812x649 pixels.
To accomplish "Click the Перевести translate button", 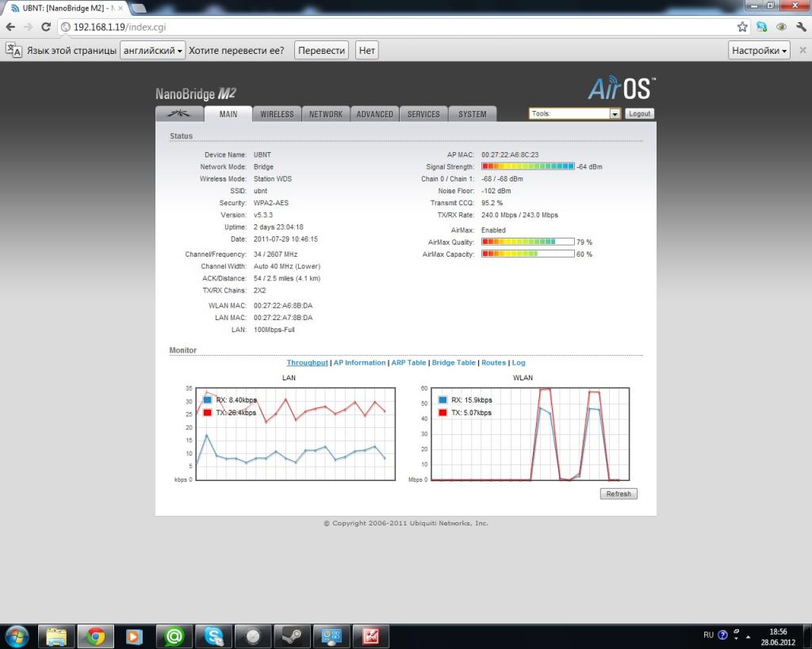I will coord(322,50).
